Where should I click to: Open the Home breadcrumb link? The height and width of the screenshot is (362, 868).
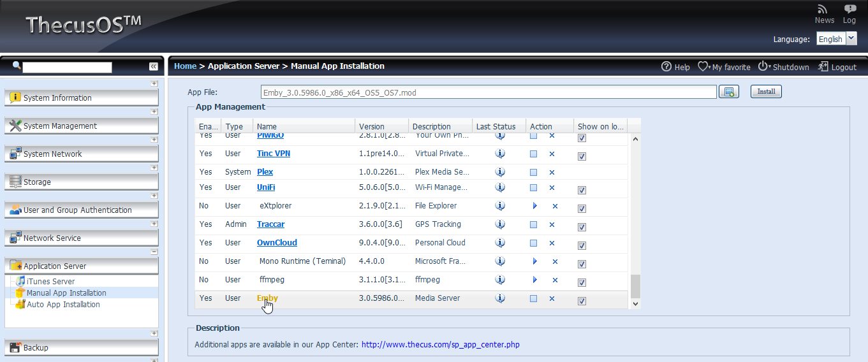[185, 66]
